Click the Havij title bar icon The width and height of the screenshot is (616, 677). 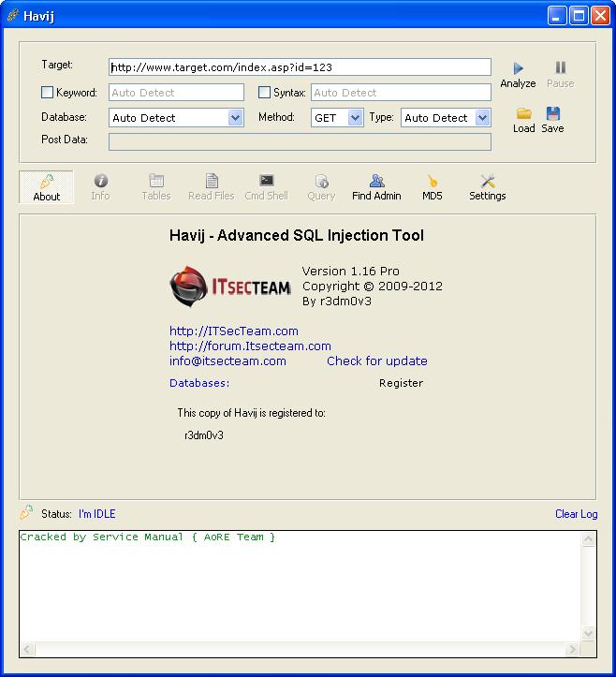12,16
